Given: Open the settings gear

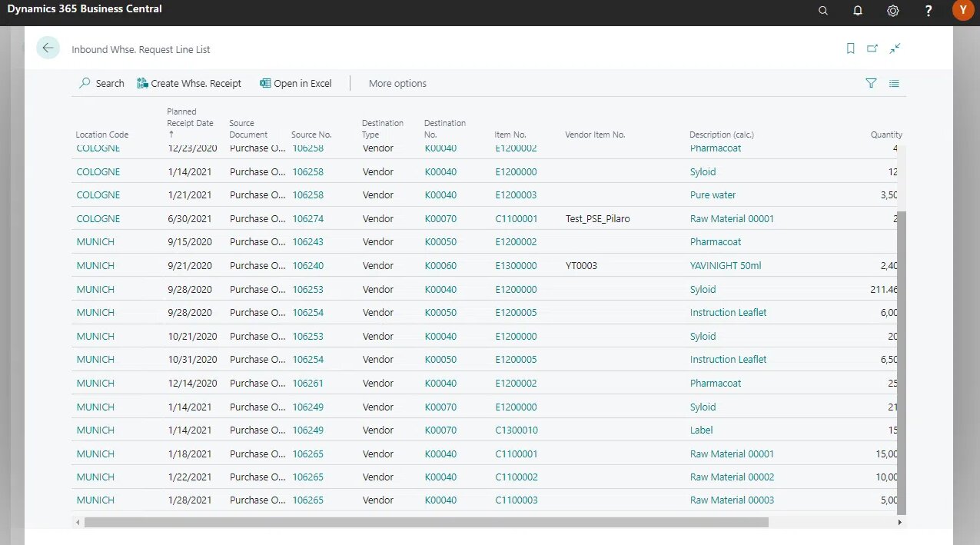Looking at the screenshot, I should point(892,11).
